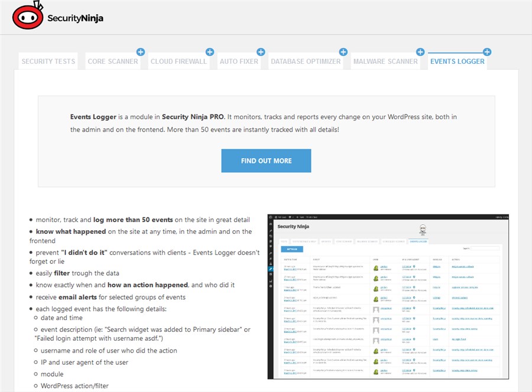Select the Events Logger tab

pyautogui.click(x=458, y=61)
